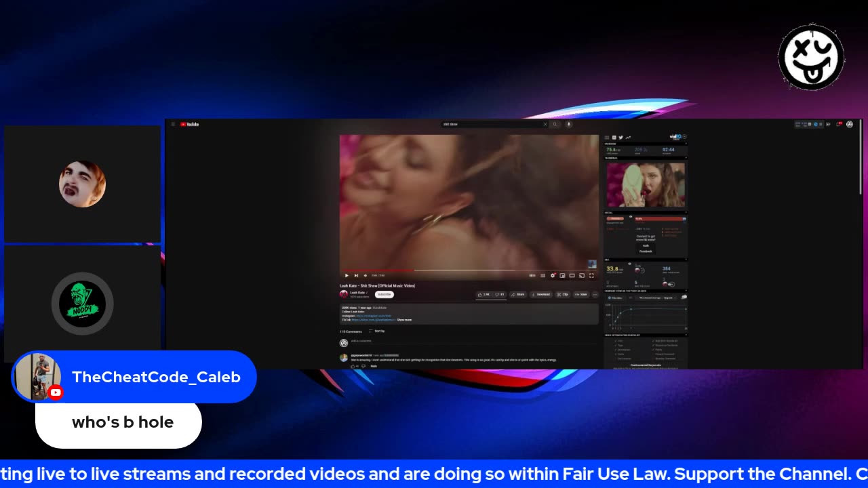This screenshot has width=868, height=488.
Task: Mute the video volume speaker icon
Action: point(366,276)
